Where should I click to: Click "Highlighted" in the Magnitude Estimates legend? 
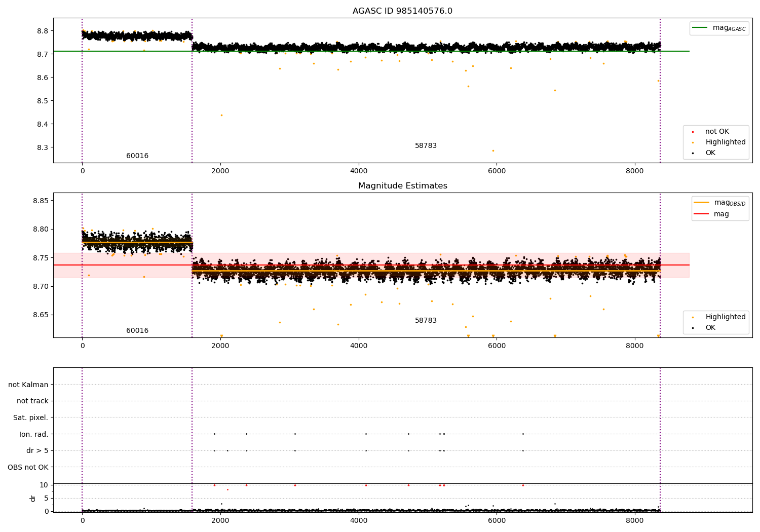[726, 317]
